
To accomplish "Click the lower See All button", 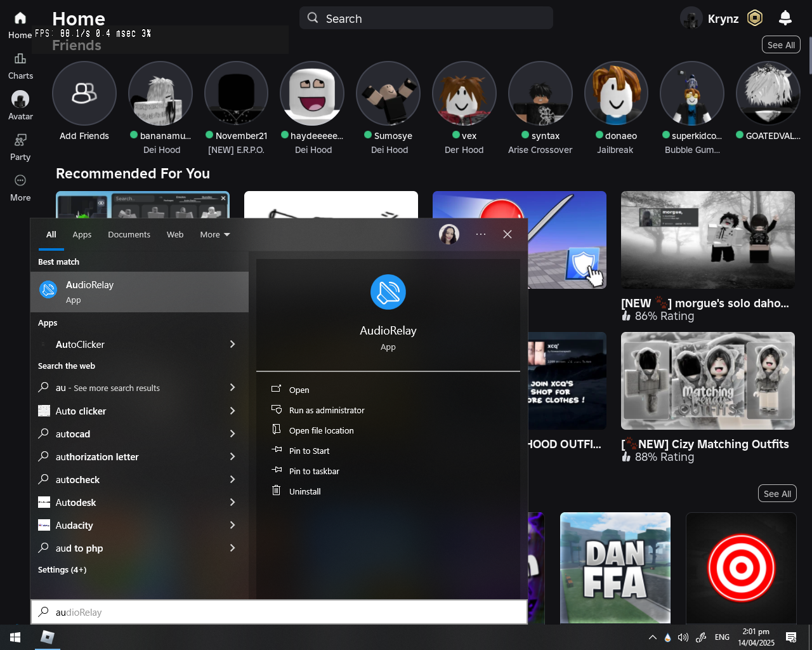I will (x=777, y=494).
